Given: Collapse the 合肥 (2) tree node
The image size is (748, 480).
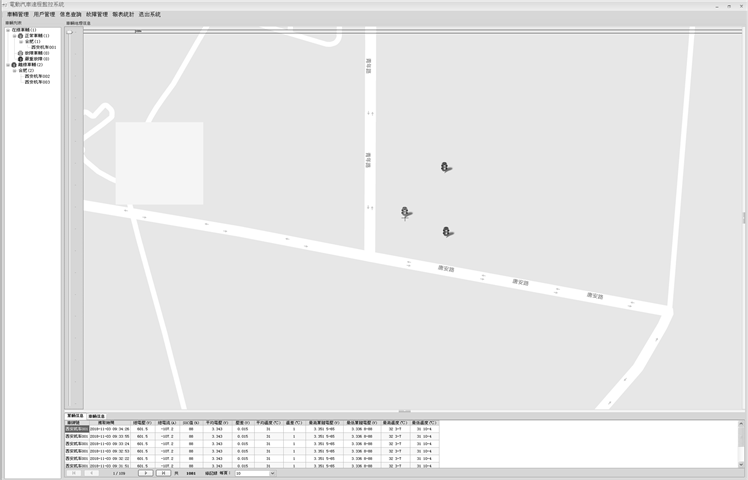Looking at the screenshot, I should point(14,70).
